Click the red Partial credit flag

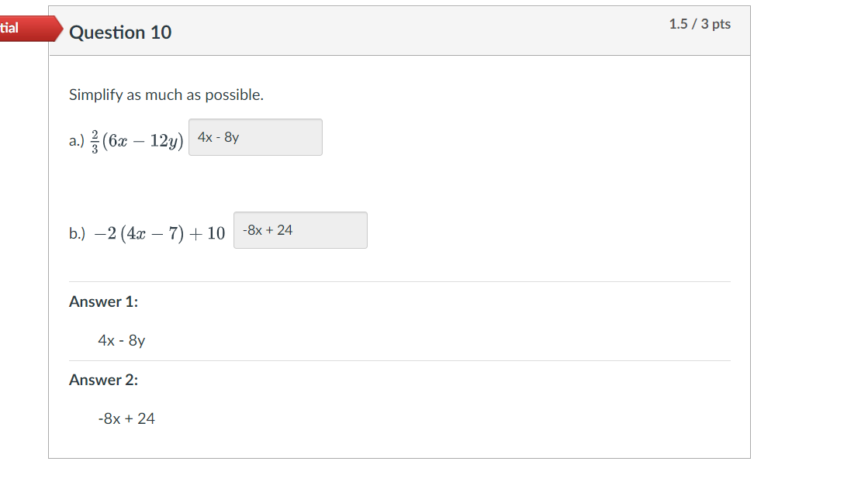click(x=23, y=29)
